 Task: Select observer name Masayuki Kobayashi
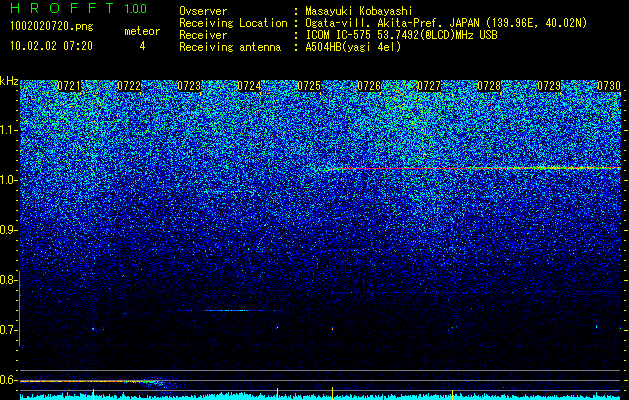coord(359,12)
